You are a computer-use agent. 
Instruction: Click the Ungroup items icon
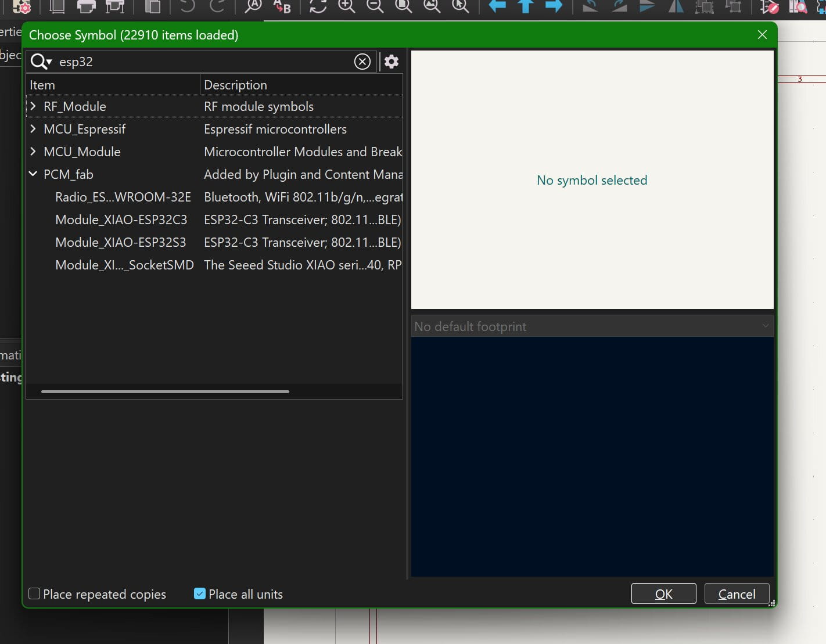(x=734, y=6)
